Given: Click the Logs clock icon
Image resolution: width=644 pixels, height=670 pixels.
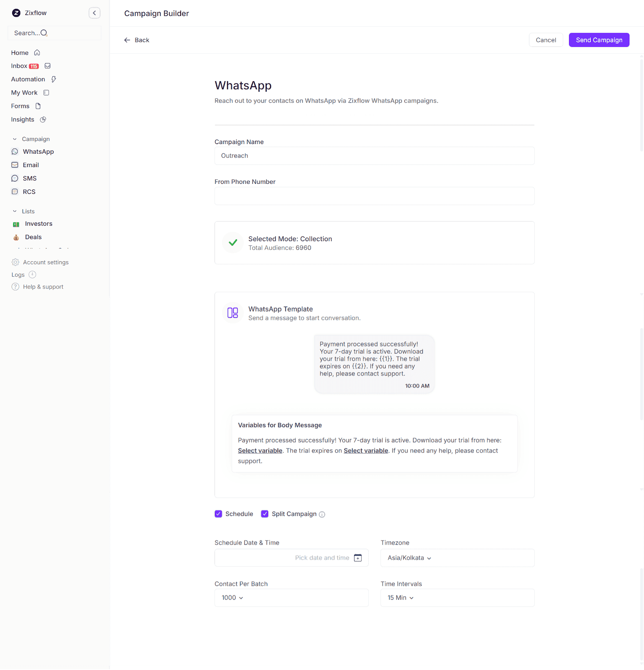Looking at the screenshot, I should pyautogui.click(x=32, y=275).
